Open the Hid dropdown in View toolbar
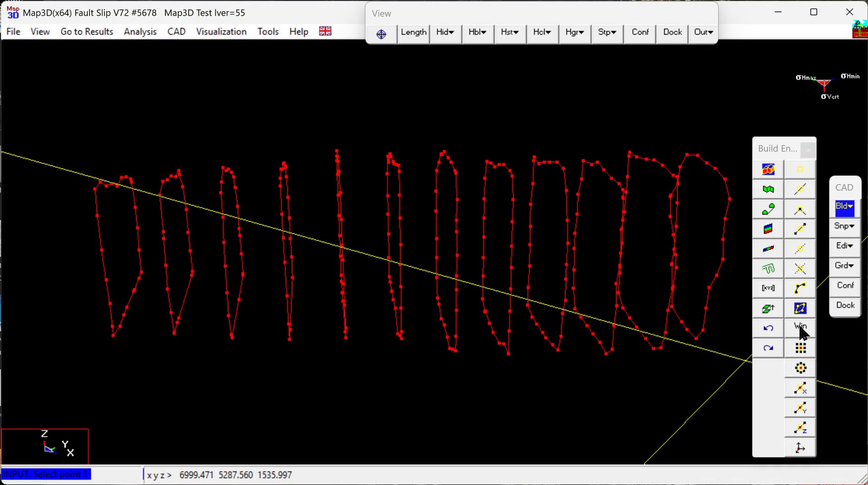 [x=445, y=33]
